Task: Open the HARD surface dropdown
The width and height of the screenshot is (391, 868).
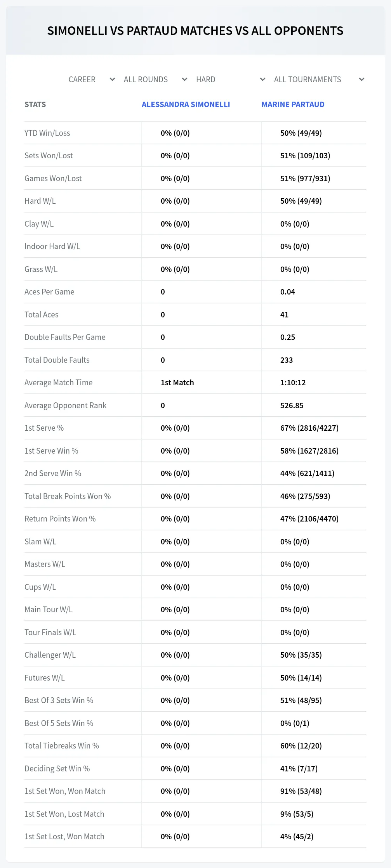Action: click(x=231, y=80)
